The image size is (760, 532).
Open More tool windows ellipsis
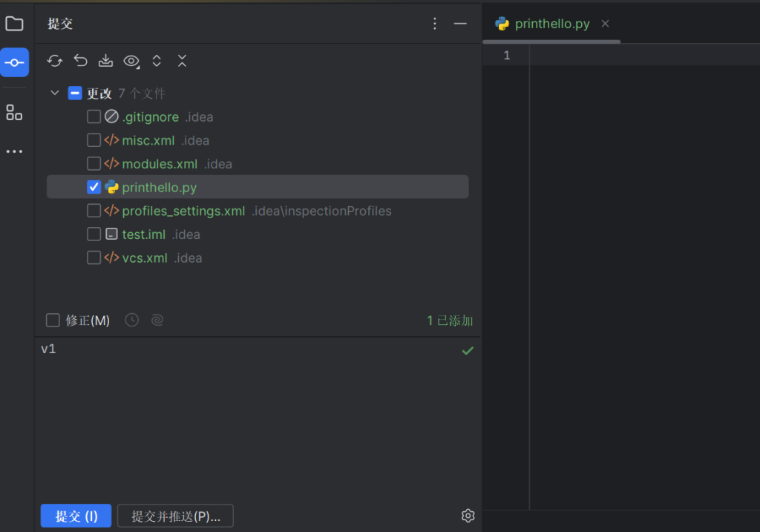click(14, 151)
